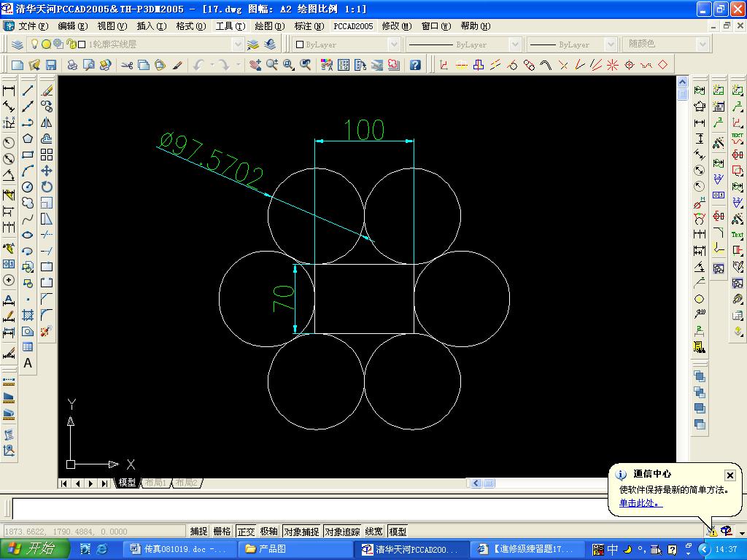
Task: Toggle 对象捕捉 object snap
Action: (x=301, y=532)
